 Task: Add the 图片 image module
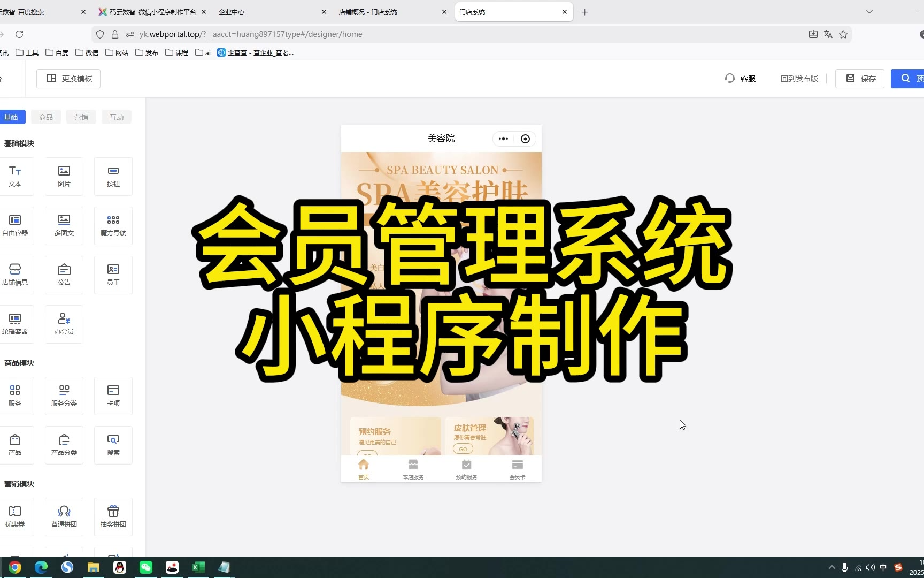pos(64,176)
